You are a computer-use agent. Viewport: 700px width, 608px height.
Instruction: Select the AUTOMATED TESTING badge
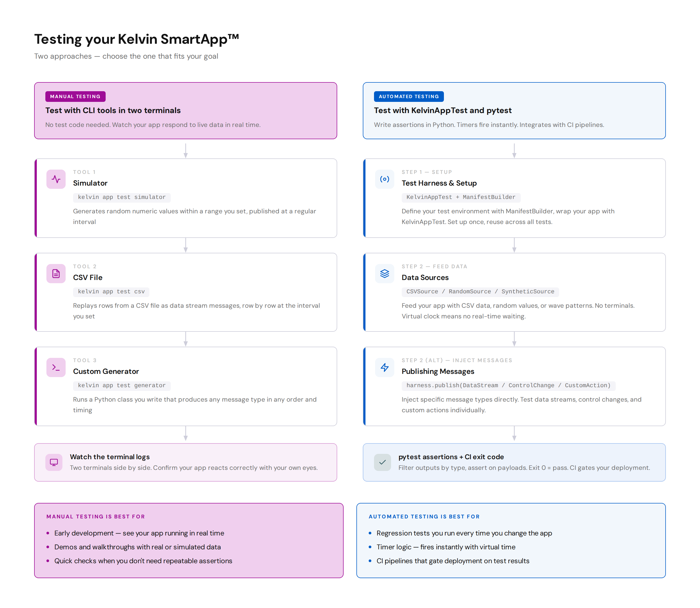click(x=409, y=96)
